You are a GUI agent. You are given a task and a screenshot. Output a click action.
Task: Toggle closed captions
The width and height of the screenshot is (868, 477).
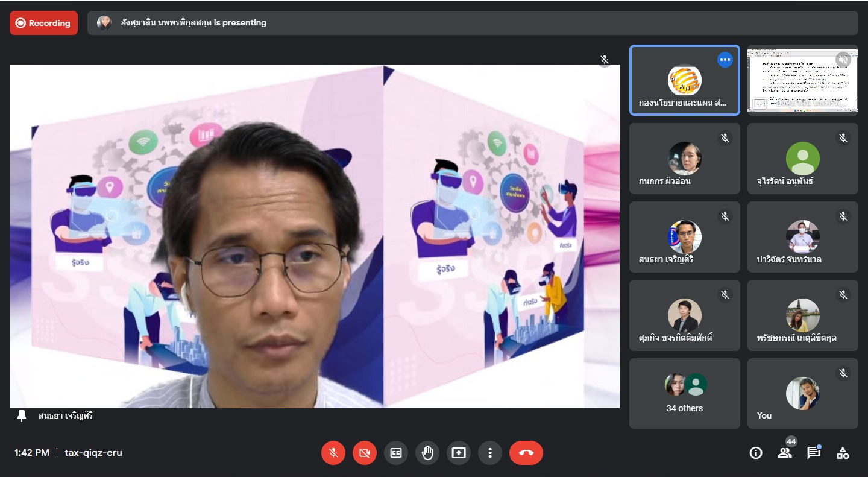[396, 453]
